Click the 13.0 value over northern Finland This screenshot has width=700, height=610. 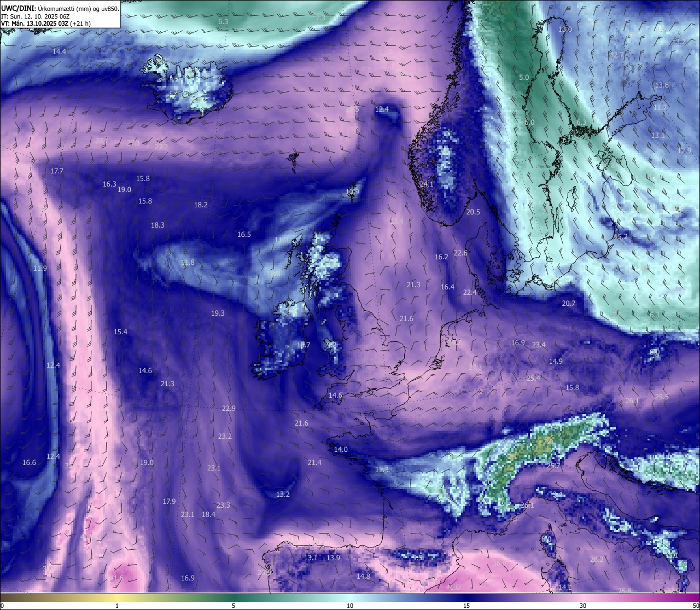click(x=565, y=30)
